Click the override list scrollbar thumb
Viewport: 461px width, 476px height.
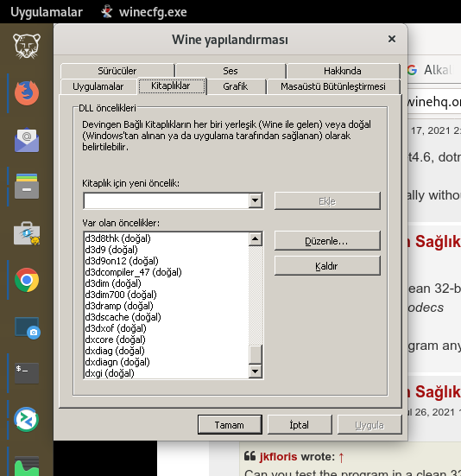[256, 354]
